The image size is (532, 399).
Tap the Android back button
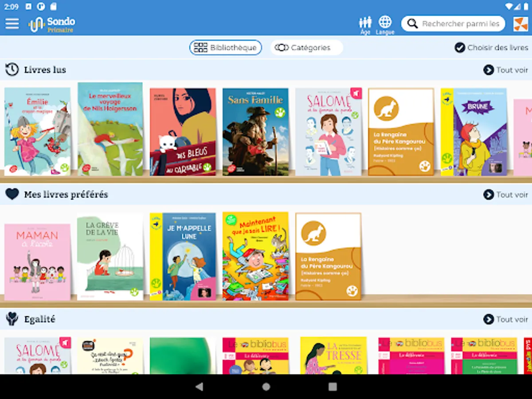pyautogui.click(x=199, y=387)
